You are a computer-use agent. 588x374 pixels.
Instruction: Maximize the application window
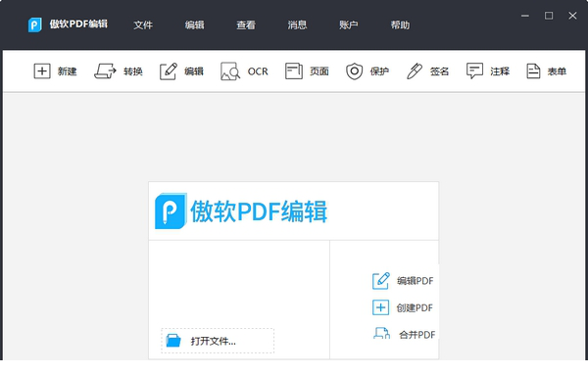click(x=549, y=16)
